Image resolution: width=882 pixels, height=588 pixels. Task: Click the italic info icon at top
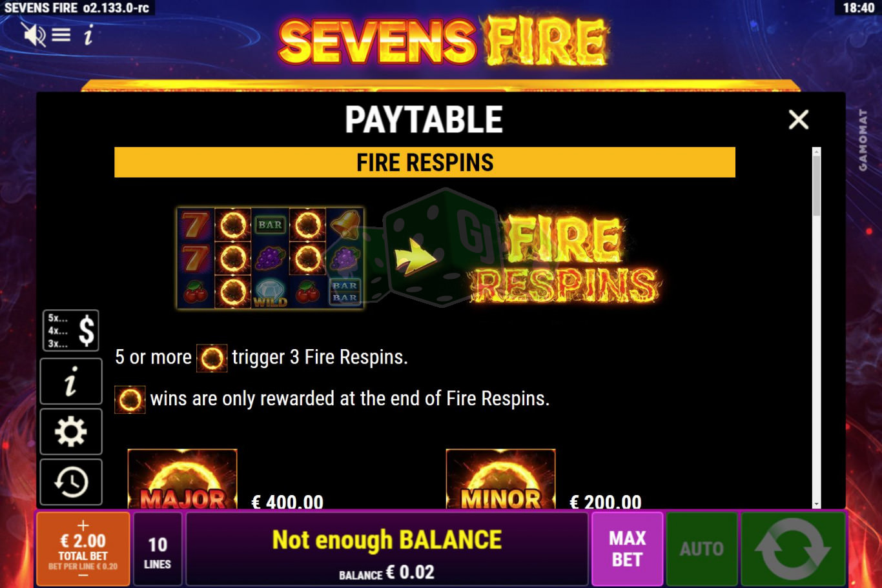[x=88, y=35]
